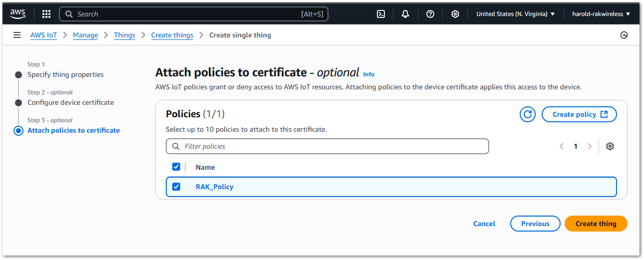This screenshot has height=260, width=644.
Task: Click the Cancel button
Action: [x=484, y=224]
